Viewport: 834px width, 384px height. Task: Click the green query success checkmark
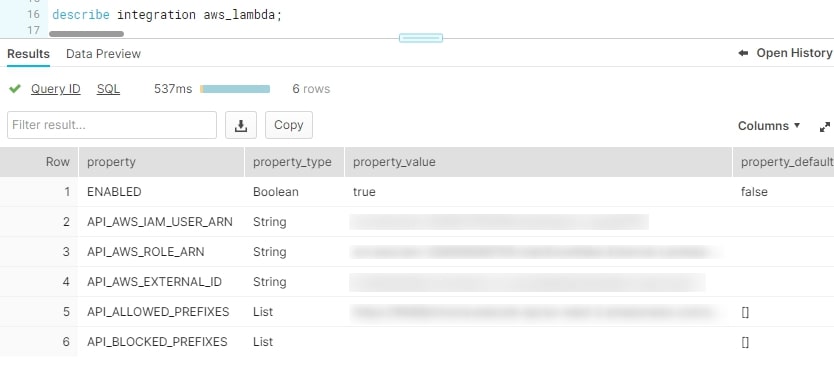(15, 89)
